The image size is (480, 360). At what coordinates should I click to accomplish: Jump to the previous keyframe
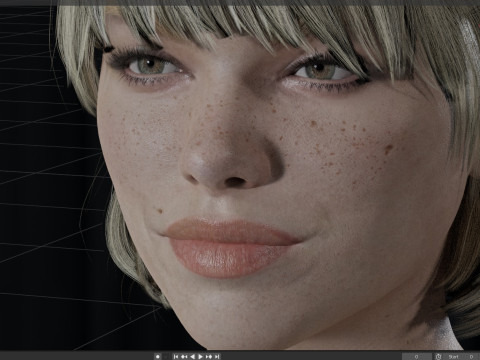184,357
